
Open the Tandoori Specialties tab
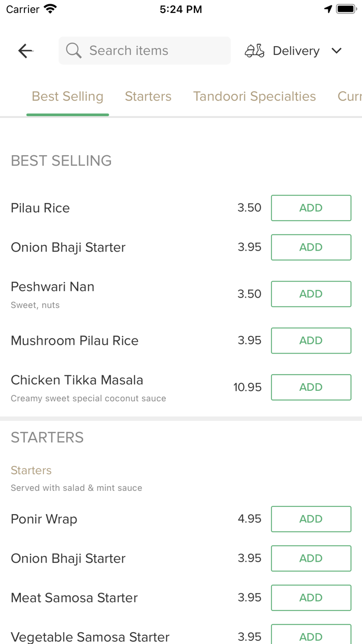[x=254, y=96]
